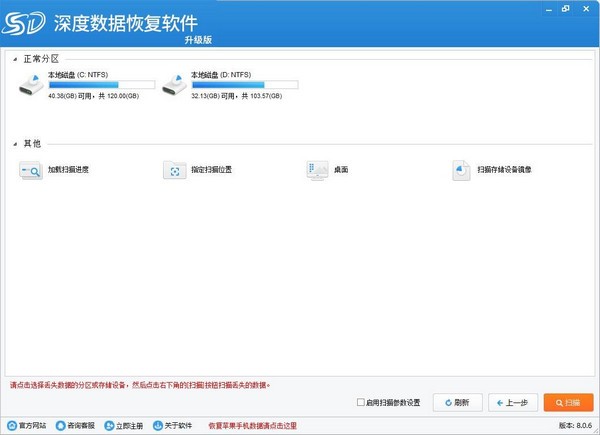This screenshot has width=600, height=435.
Task: Collapse the 正常分区 section
Action: (15, 59)
